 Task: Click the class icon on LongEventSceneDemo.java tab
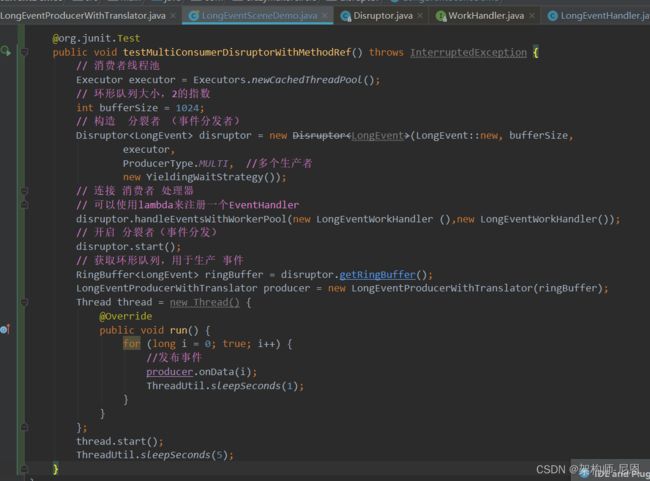[193, 16]
